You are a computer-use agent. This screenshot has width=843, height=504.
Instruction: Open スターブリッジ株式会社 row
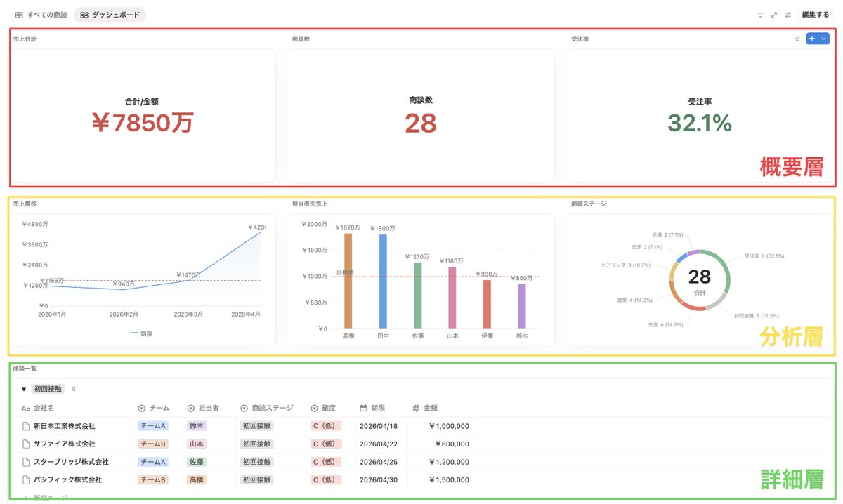coord(71,463)
